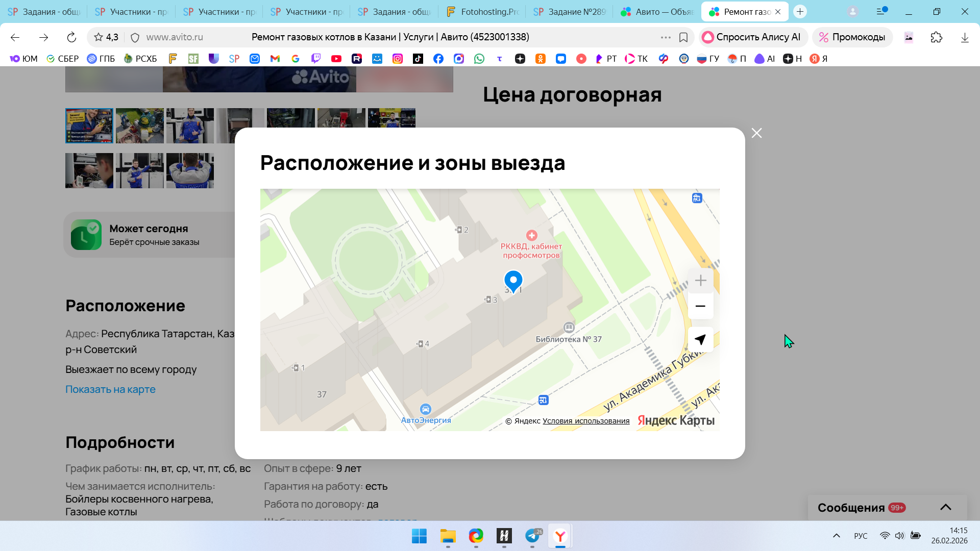This screenshot has height=551, width=980.
Task: Open a new browser tab
Action: pos(800,12)
